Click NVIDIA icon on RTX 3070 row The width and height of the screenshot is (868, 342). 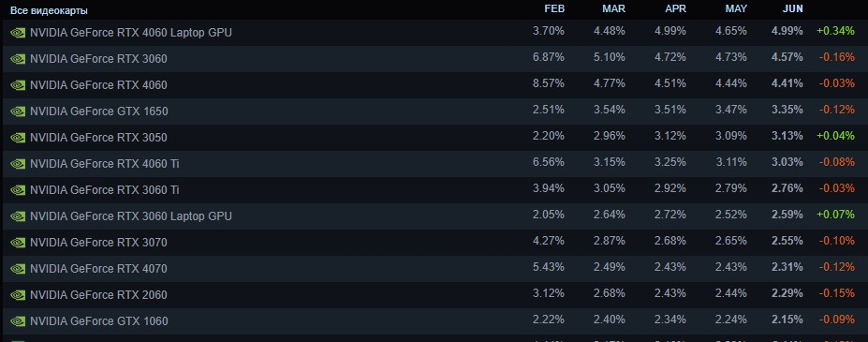[x=18, y=243]
